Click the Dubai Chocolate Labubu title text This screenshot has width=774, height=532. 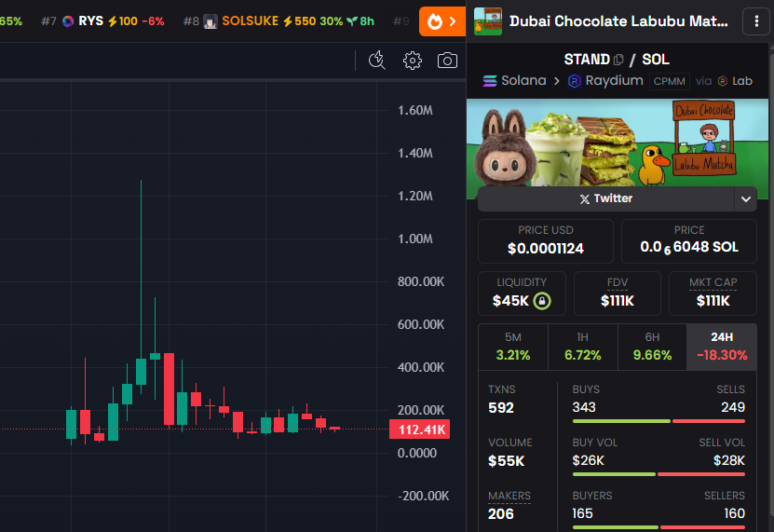[619, 21]
